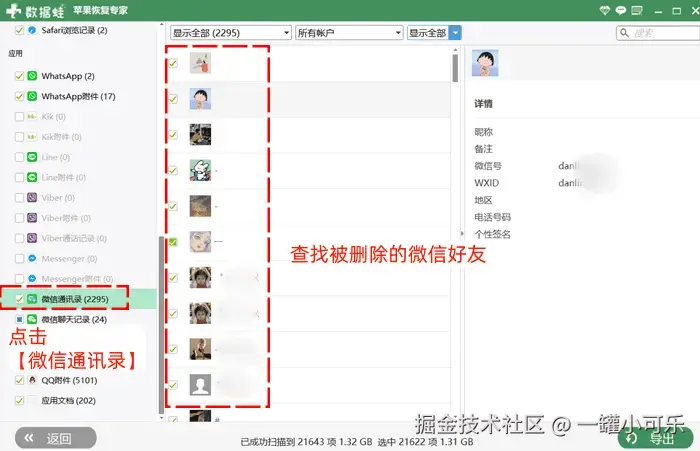Click the WhatsApp附件 icon
The height and width of the screenshot is (451, 700).
click(32, 96)
